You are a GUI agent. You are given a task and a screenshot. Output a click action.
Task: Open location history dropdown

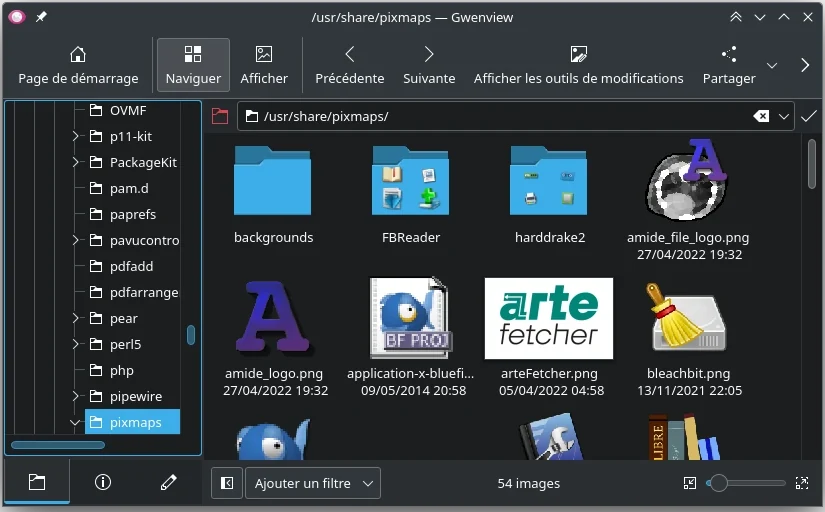tap(783, 116)
